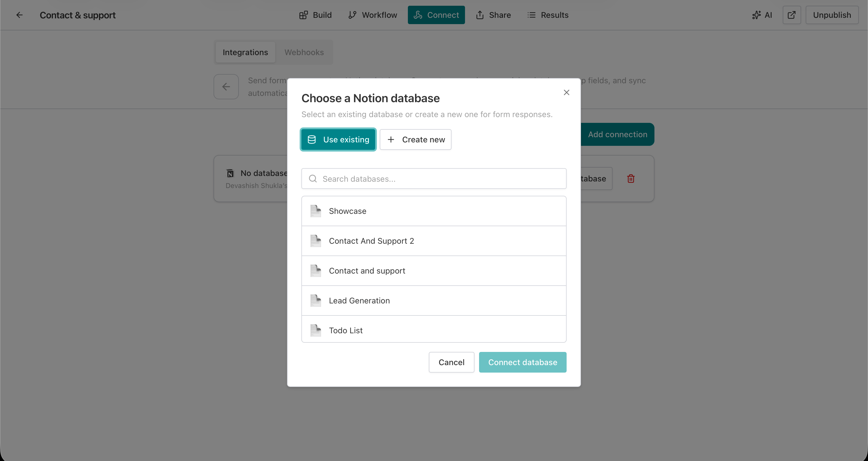868x461 pixels.
Task: Click the red trash icon to delete the connection
Action: (x=630, y=178)
